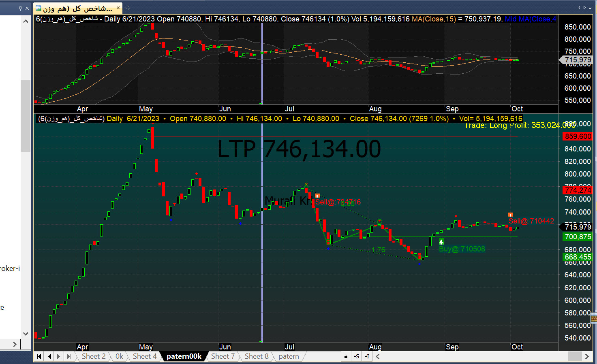Switch to the Sheet 7 tab
597x364 pixels.
[x=223, y=356]
